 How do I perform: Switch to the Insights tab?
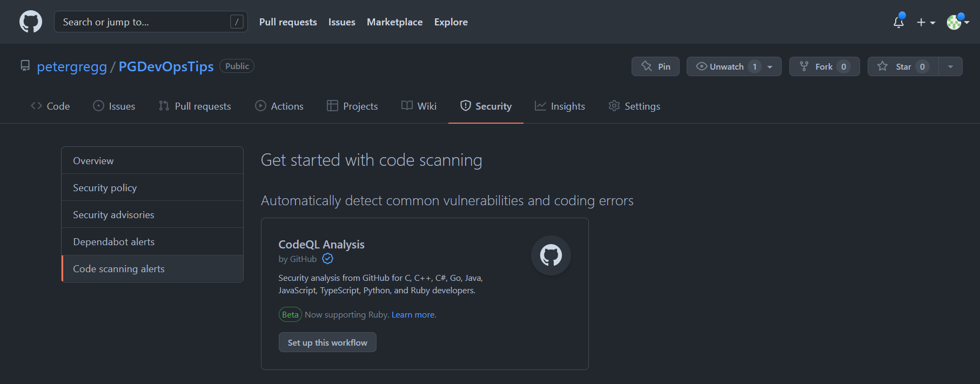tap(560, 106)
